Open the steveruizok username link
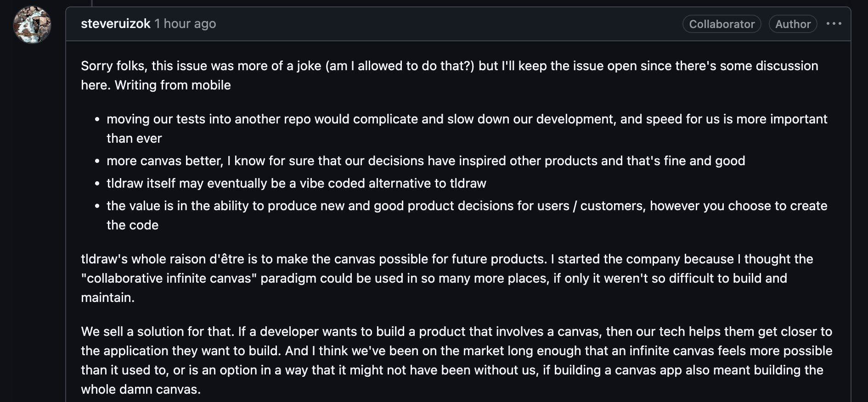 point(115,24)
